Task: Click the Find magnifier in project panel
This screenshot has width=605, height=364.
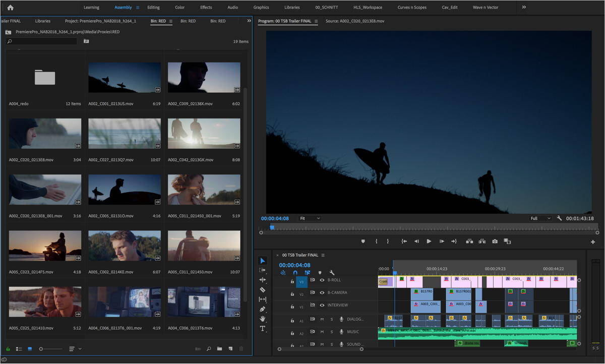Action: point(209,348)
